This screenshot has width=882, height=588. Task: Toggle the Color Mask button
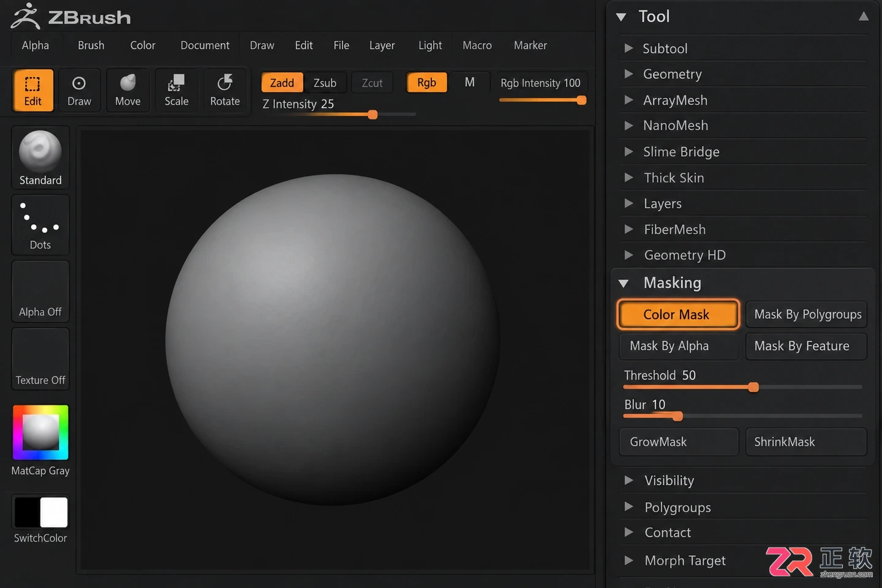[x=678, y=314]
